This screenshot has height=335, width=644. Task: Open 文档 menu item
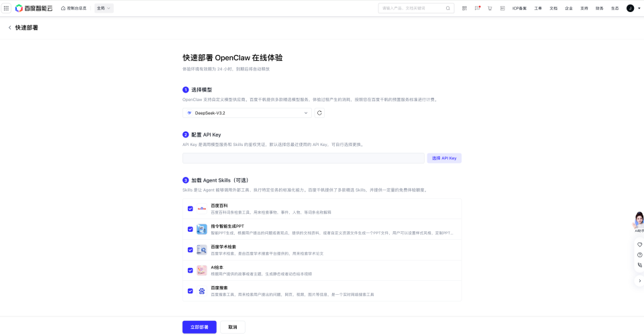(553, 8)
